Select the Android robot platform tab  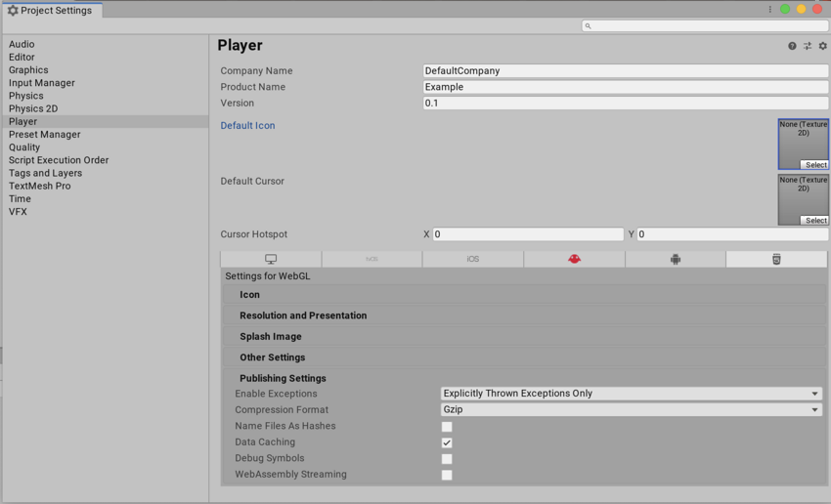676,259
